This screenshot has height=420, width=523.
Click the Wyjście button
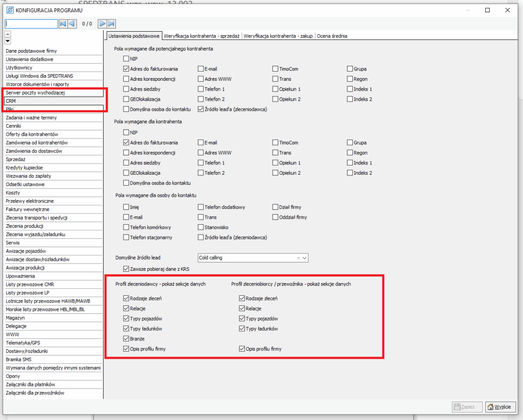point(499,407)
